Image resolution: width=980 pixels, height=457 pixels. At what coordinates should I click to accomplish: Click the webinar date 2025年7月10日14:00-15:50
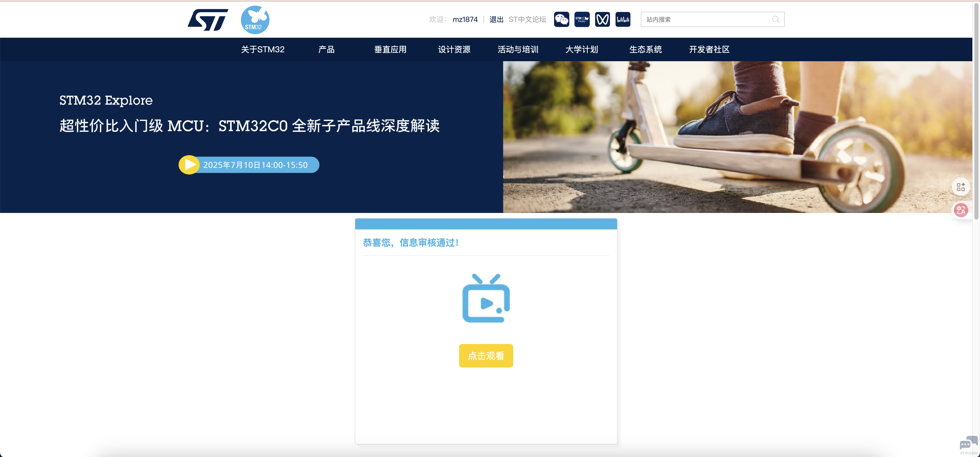(x=255, y=165)
